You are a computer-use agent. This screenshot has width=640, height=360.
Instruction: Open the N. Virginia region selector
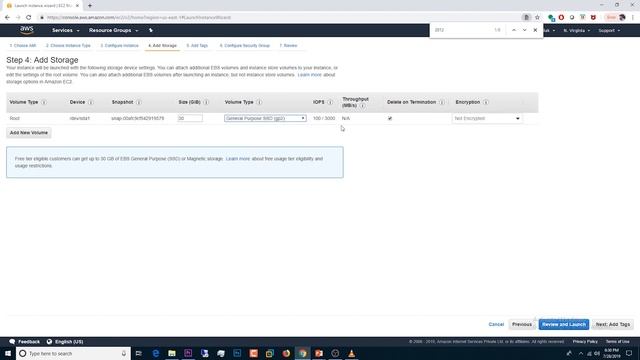coord(576,31)
